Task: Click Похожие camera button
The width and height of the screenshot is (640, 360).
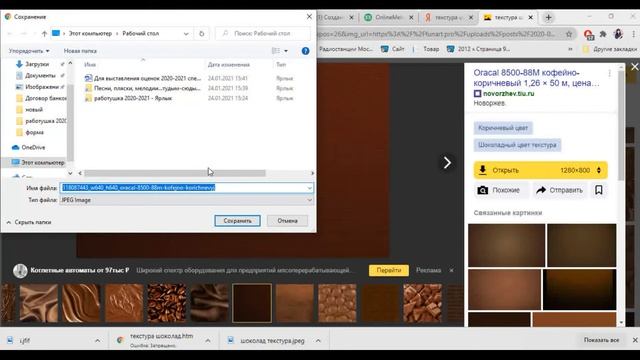Action: coord(501,190)
